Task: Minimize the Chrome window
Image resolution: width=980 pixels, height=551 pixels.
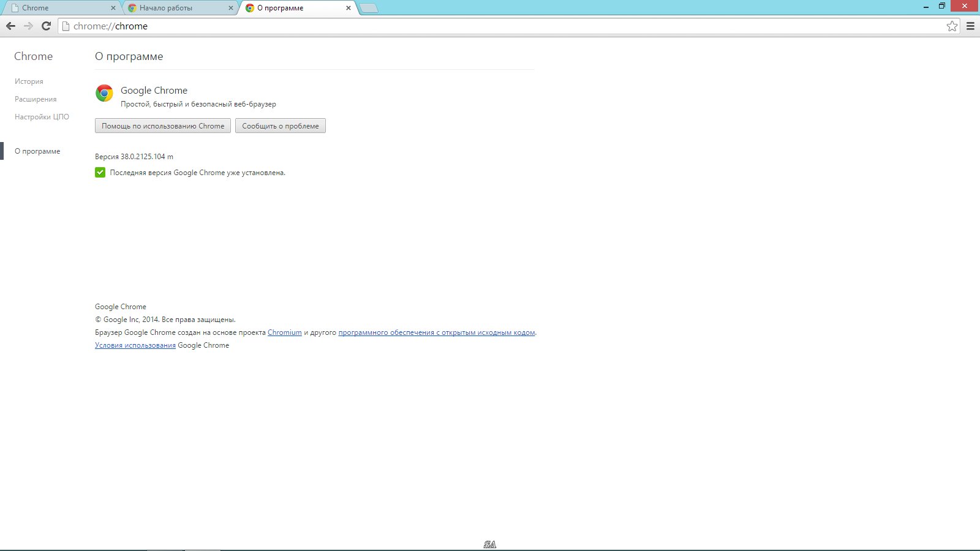Action: 926,6
